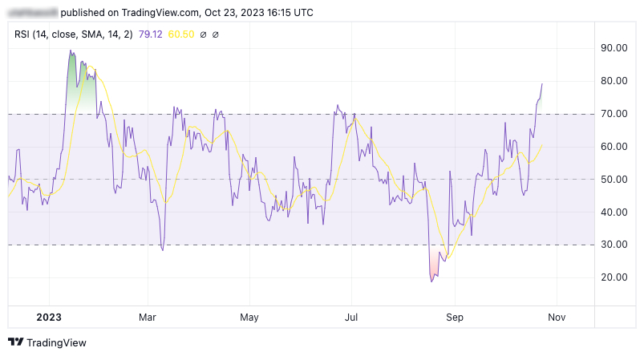Click the first empty-value symbol in RSI legend
Image resolution: width=644 pixels, height=356 pixels.
[203, 34]
